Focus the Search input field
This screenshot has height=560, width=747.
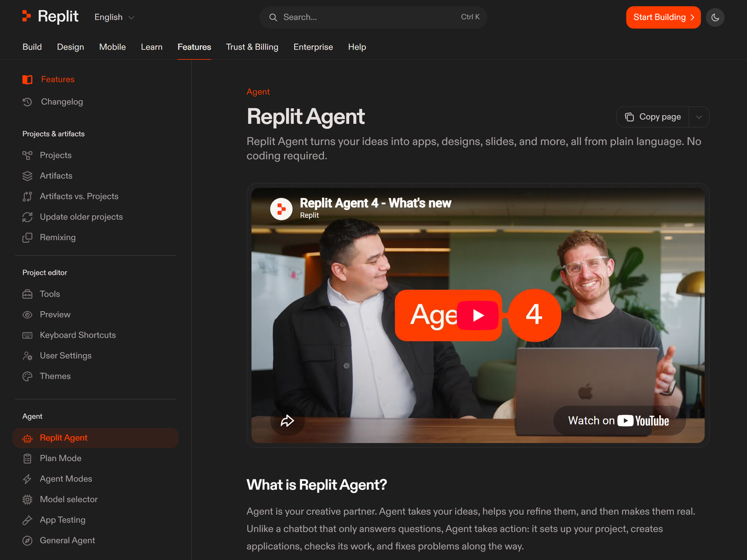[373, 17]
